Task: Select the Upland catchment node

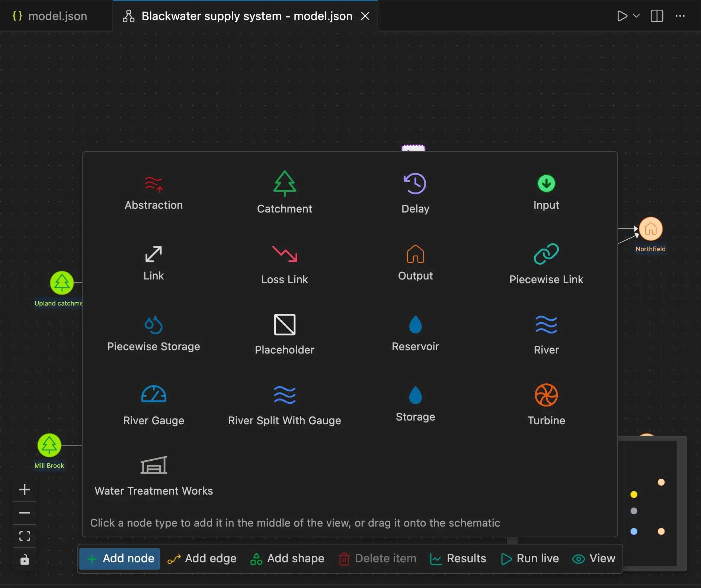Action: [x=62, y=283]
